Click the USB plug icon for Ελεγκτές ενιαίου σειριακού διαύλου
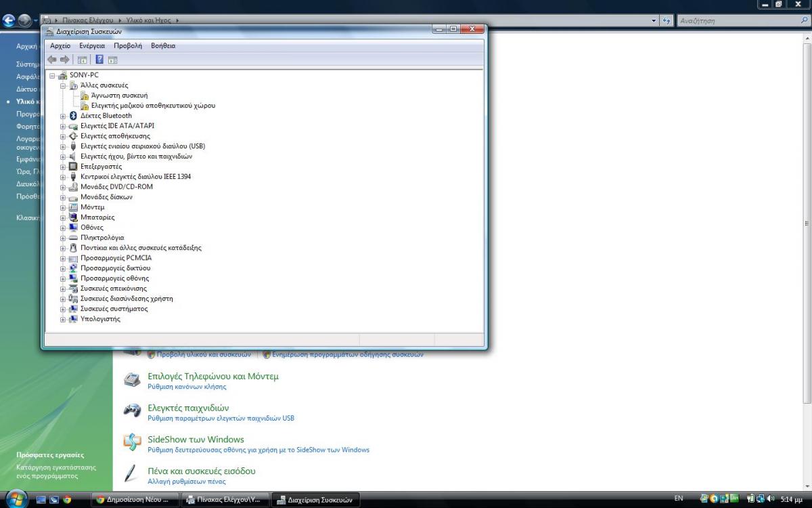Image resolution: width=812 pixels, height=508 pixels. pyautogui.click(x=74, y=146)
